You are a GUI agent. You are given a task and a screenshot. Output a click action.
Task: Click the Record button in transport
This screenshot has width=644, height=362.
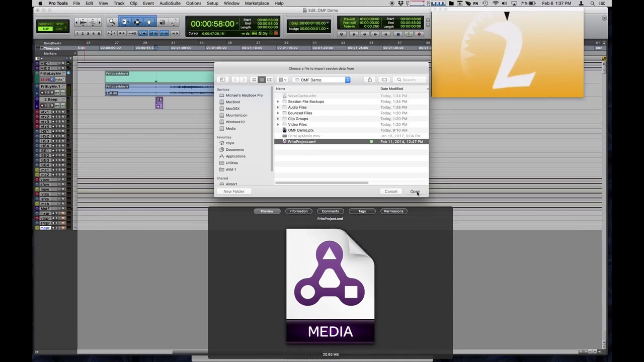point(419,34)
